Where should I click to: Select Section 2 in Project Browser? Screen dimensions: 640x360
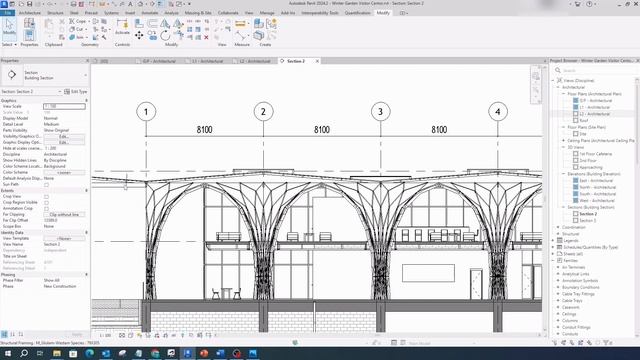pos(588,214)
